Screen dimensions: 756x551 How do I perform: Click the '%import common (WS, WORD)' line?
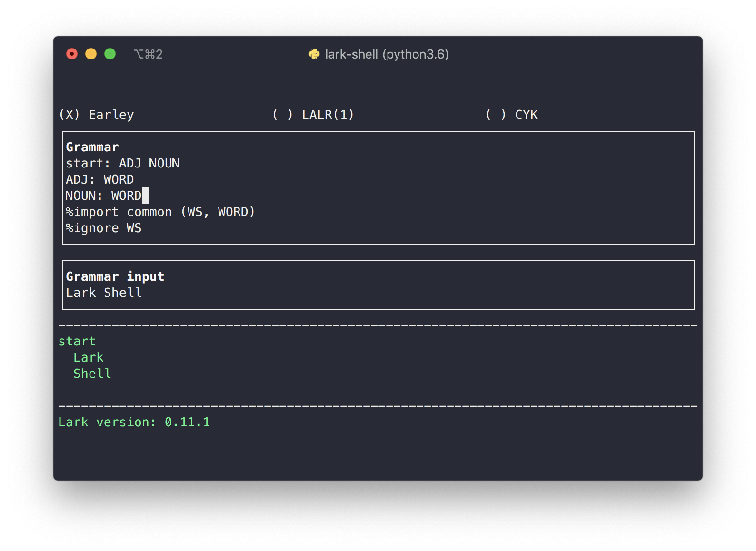pos(160,212)
